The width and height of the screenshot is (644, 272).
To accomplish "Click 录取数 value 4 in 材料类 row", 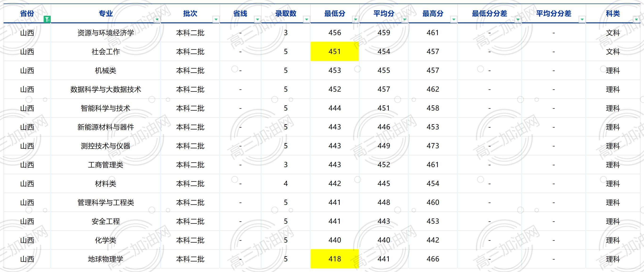I will 285,184.
